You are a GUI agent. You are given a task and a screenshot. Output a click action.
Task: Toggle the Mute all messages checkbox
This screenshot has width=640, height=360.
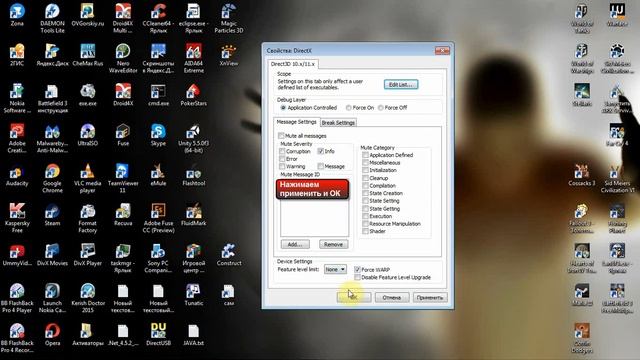click(281, 136)
